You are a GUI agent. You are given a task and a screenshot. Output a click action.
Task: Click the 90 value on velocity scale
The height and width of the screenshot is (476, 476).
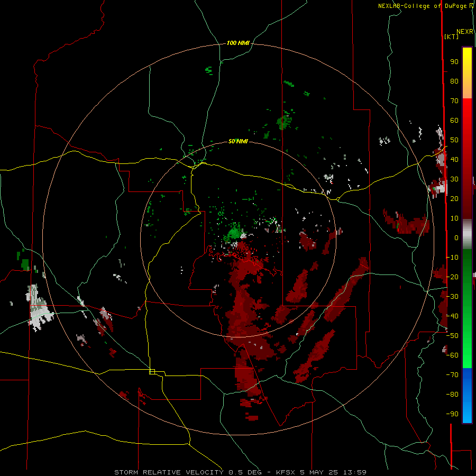(x=454, y=62)
